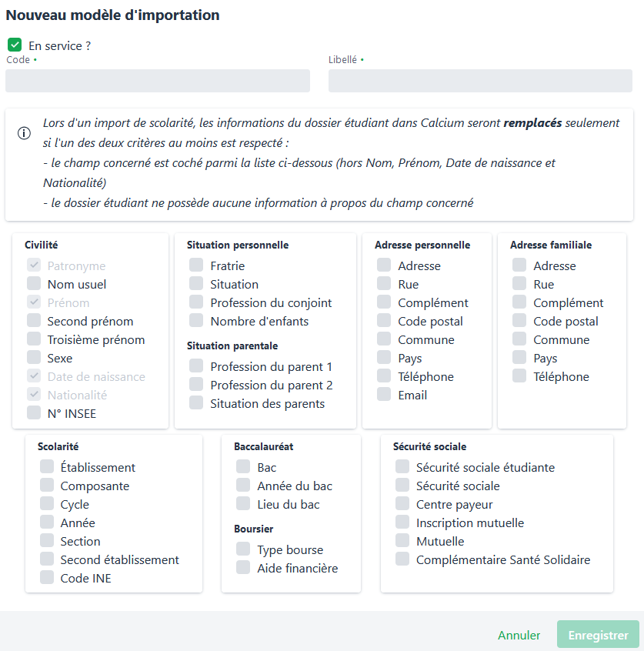Check 'Situation des parents' box
Image resolution: width=644 pixels, height=651 pixels.
tap(197, 403)
